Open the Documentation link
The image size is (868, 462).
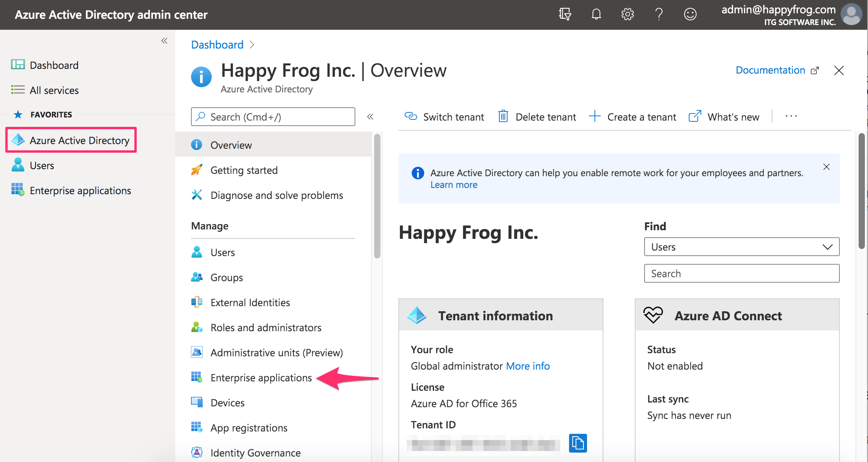(x=770, y=70)
